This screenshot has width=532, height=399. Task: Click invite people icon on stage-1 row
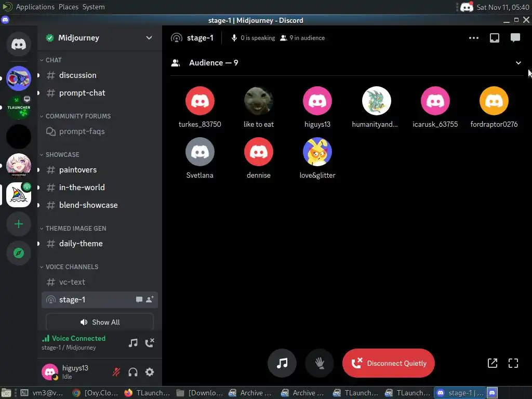[x=150, y=299]
